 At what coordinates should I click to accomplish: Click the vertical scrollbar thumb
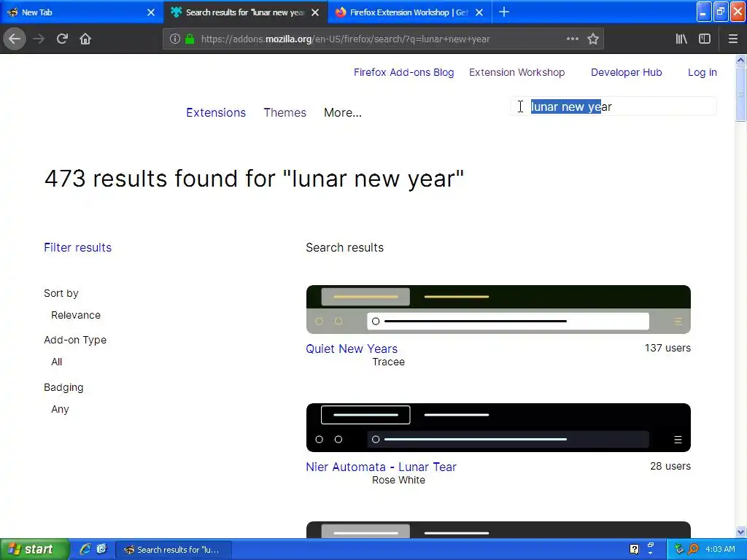(740, 94)
